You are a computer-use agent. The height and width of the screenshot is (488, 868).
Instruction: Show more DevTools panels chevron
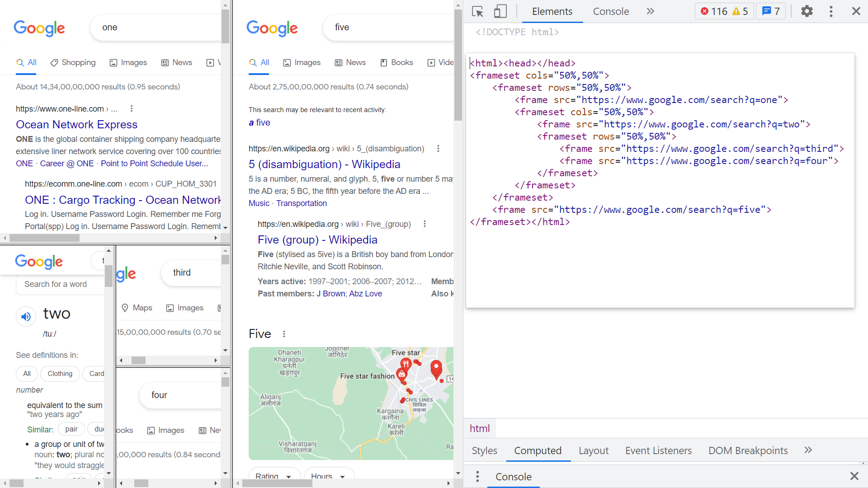point(650,11)
